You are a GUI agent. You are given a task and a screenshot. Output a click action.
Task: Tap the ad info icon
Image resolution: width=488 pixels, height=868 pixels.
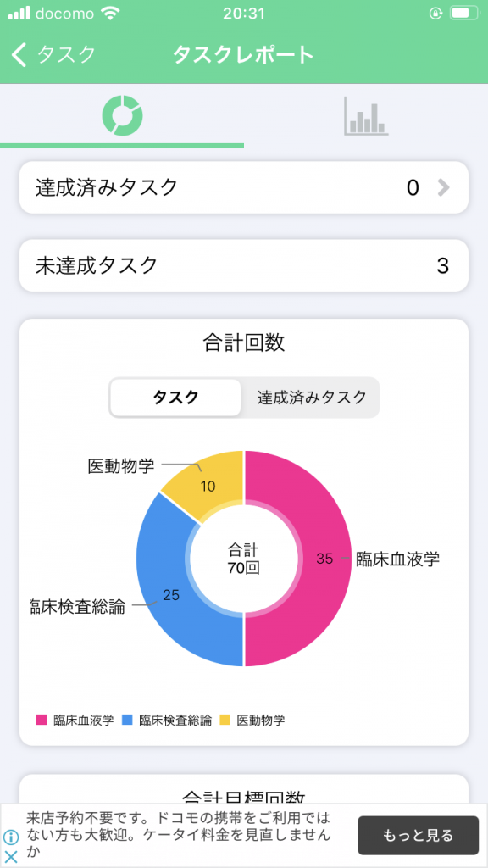click(x=10, y=837)
